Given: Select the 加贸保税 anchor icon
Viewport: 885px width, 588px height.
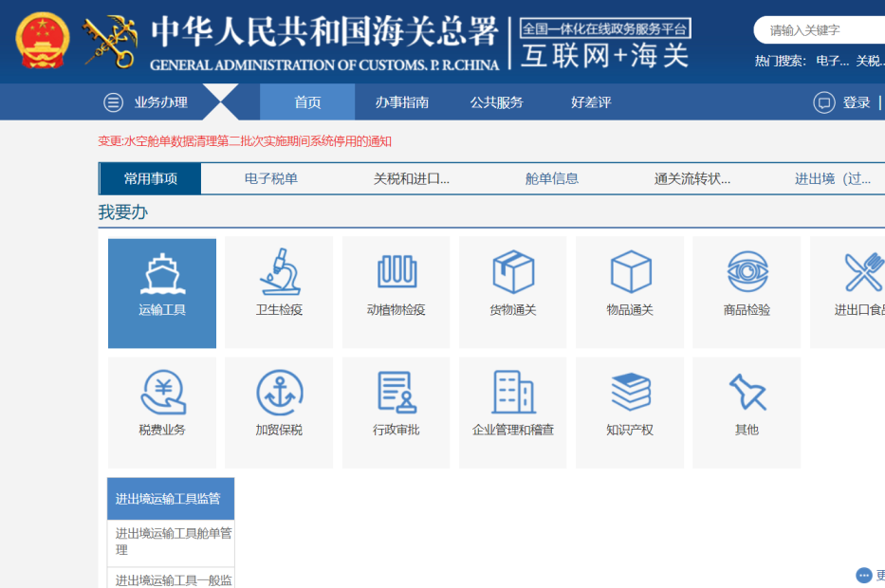Looking at the screenshot, I should (279, 412).
